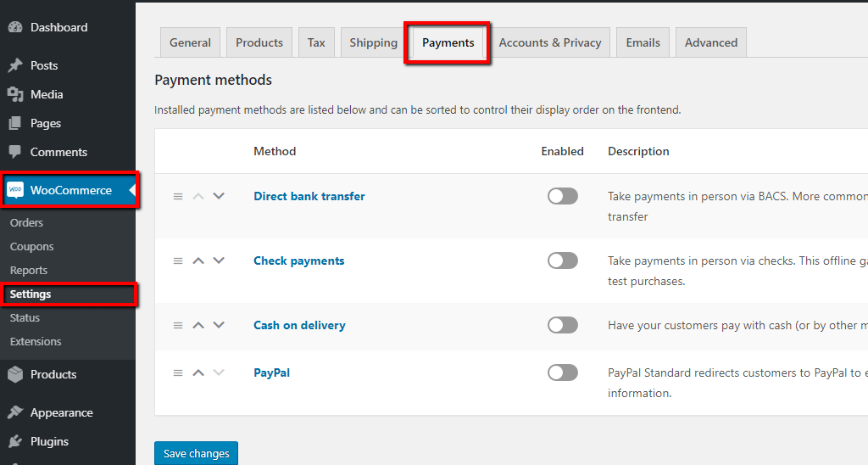Switch to the Shipping tab
868x465 pixels.
pos(373,42)
